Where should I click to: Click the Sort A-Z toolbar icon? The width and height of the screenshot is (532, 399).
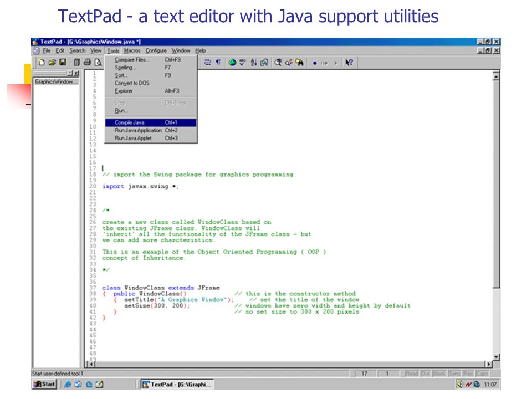[254, 63]
